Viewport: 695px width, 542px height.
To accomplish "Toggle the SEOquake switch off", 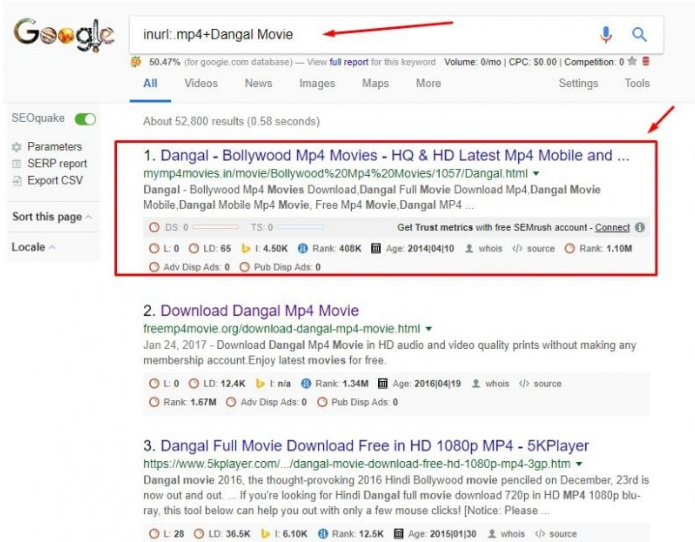I will coord(85,119).
